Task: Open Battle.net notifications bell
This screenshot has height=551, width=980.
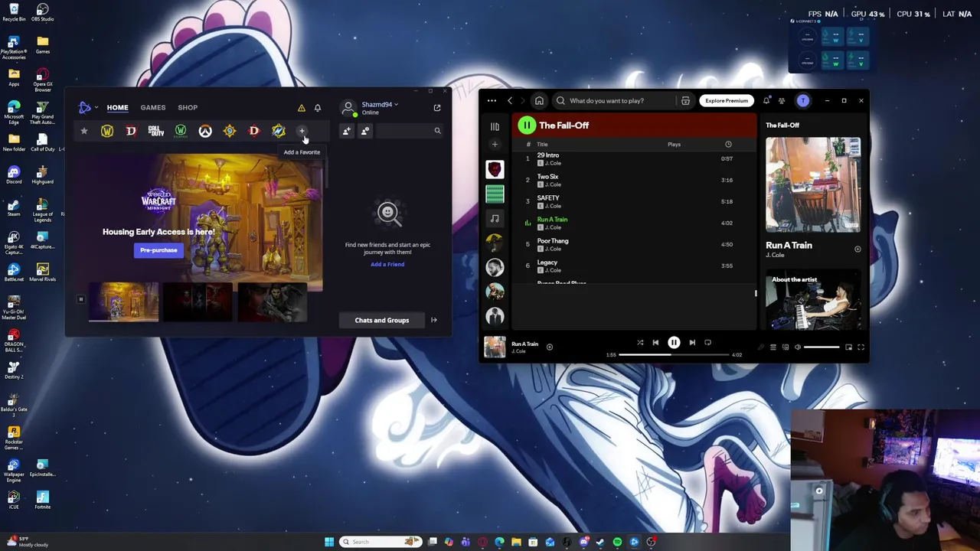Action: pyautogui.click(x=318, y=108)
